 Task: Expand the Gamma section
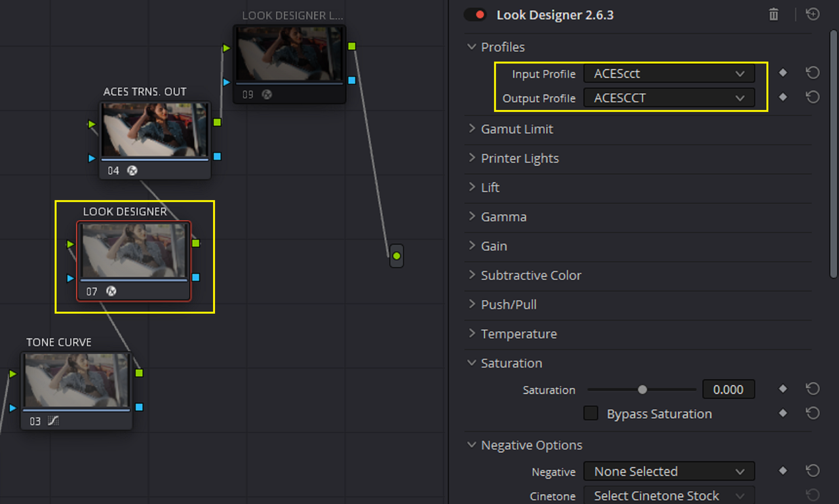[471, 216]
